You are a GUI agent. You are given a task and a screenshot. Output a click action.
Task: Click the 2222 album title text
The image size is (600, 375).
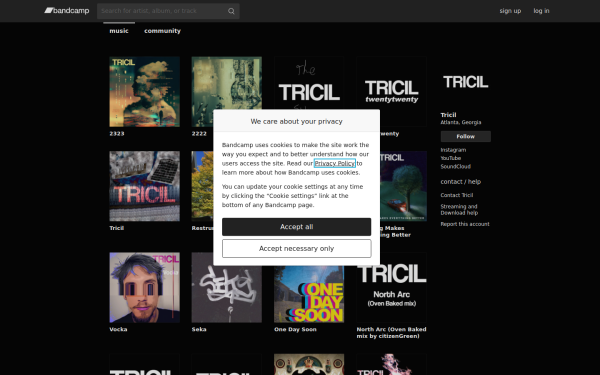click(x=199, y=134)
